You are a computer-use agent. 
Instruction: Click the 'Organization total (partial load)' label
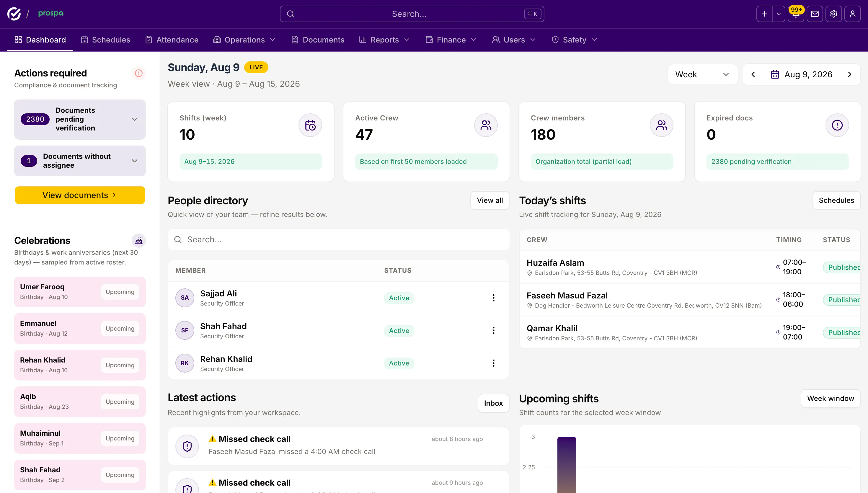(x=602, y=161)
